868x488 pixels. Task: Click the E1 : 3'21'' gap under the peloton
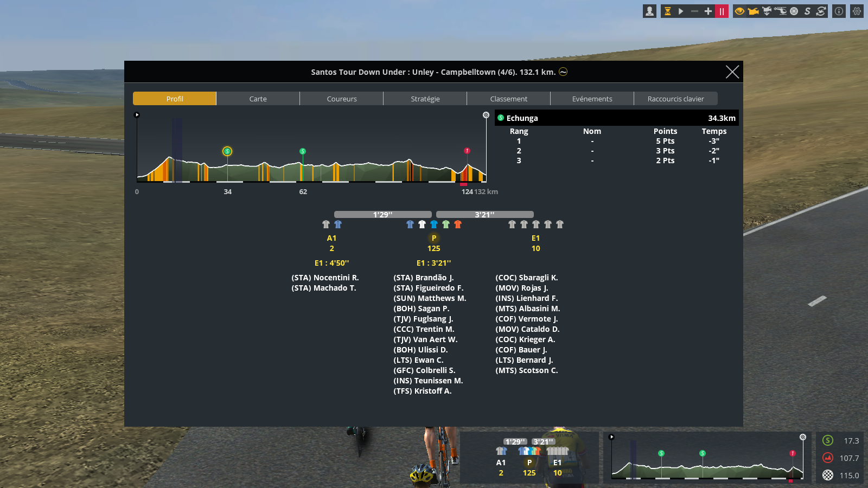pos(433,263)
